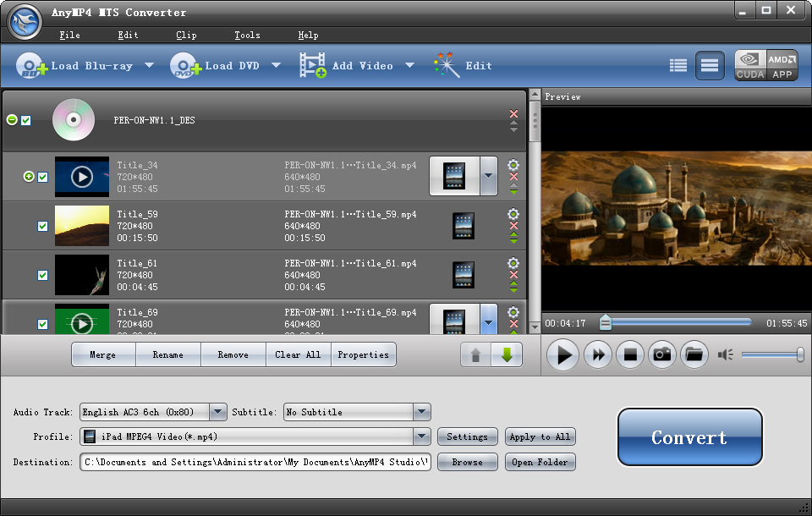This screenshot has width=812, height=516.
Task: Uncheck the Title_59 checkbox
Action: pos(43,227)
